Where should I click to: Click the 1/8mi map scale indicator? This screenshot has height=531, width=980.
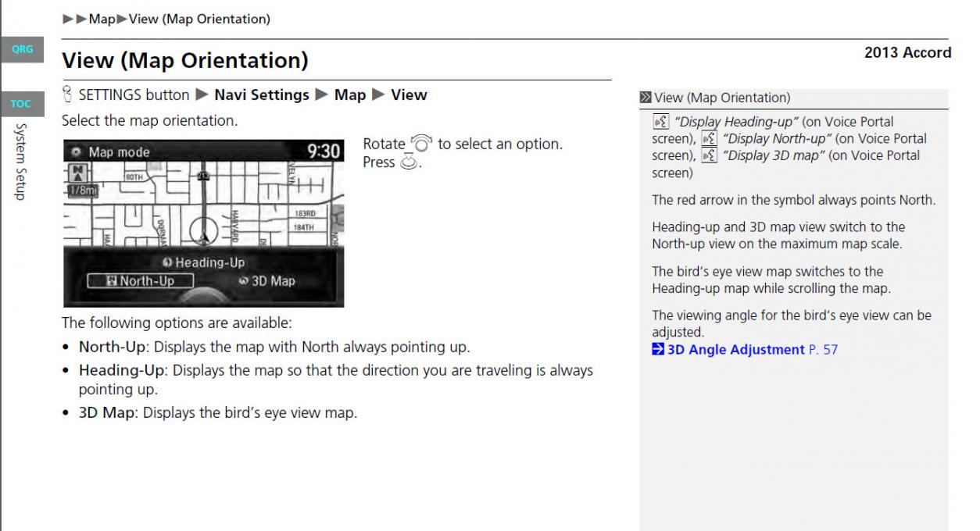pyautogui.click(x=81, y=192)
